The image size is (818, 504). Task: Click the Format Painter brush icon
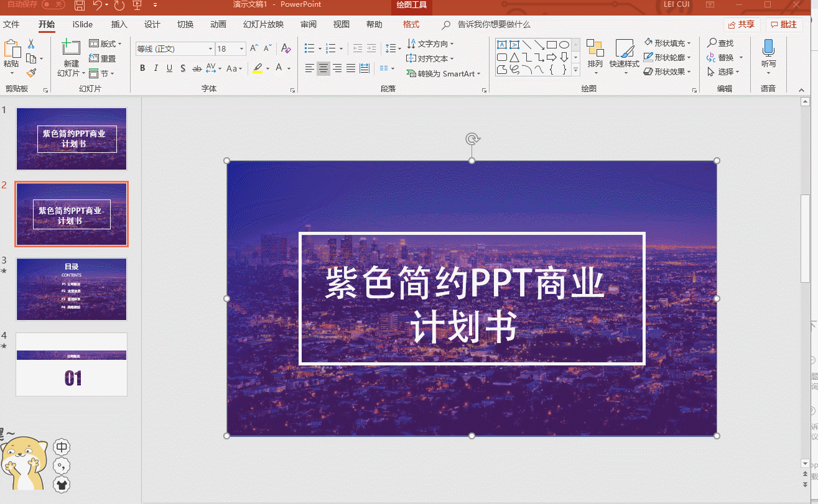(31, 73)
